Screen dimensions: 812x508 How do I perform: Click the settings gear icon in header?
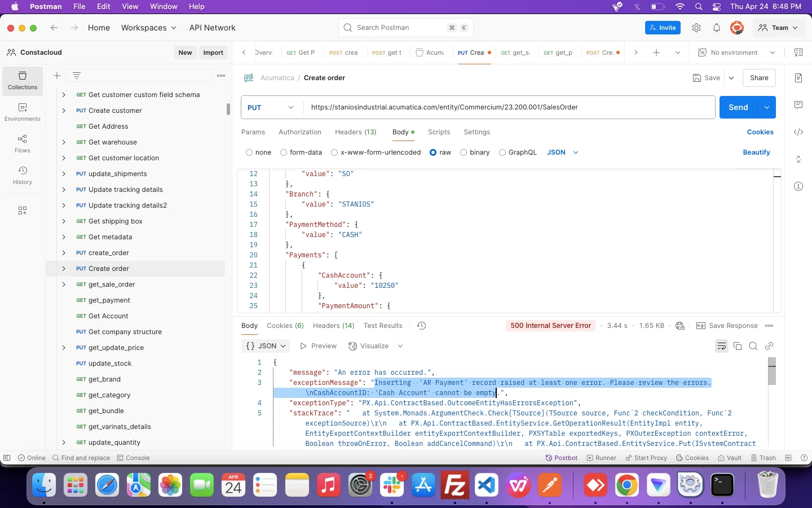[x=696, y=28]
